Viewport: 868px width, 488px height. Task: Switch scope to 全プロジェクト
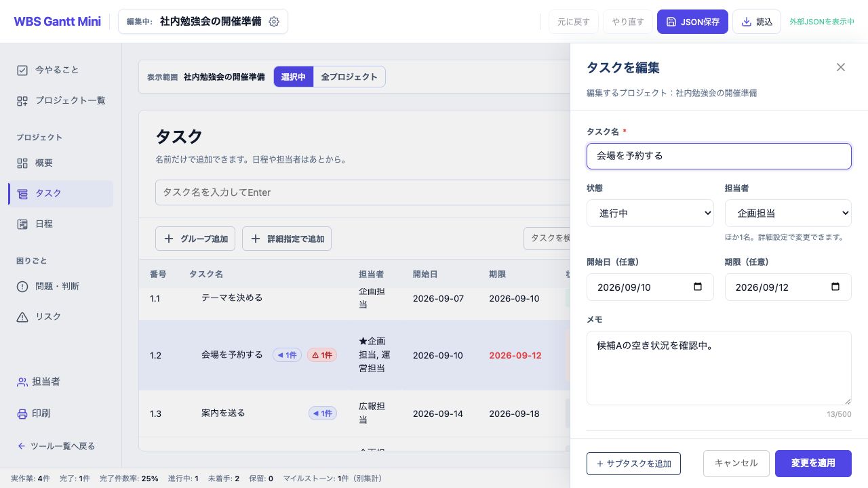tap(349, 77)
